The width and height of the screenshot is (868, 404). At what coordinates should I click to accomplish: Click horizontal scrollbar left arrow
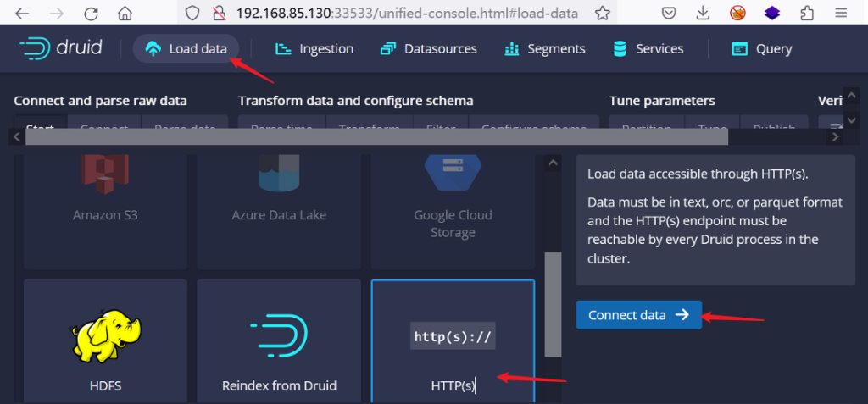coord(17,136)
